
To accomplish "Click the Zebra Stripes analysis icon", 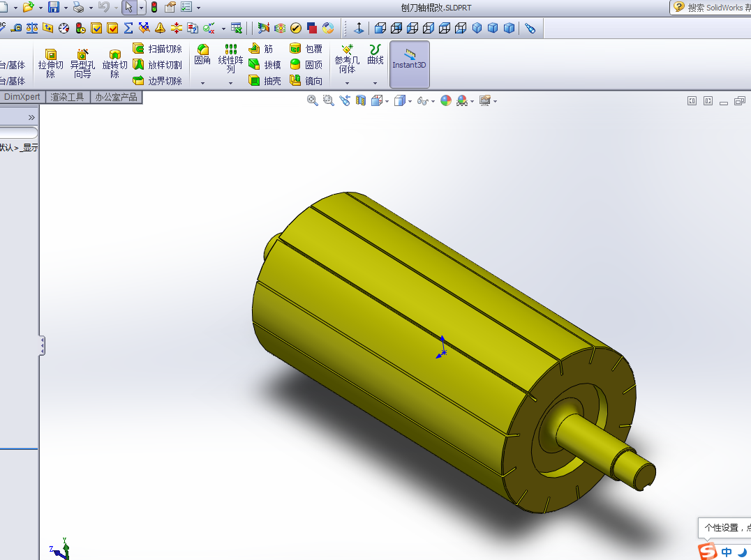I will point(280,28).
